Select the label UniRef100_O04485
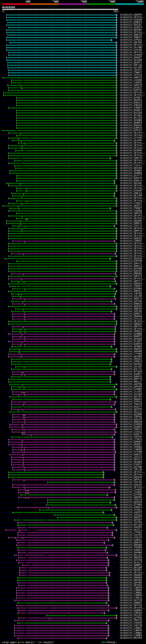The width and height of the screenshot is (146, 644). coord(131,55)
